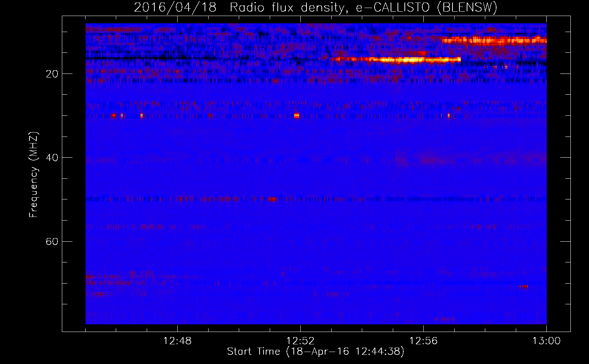Click the 13:00 time tick label

click(x=546, y=341)
